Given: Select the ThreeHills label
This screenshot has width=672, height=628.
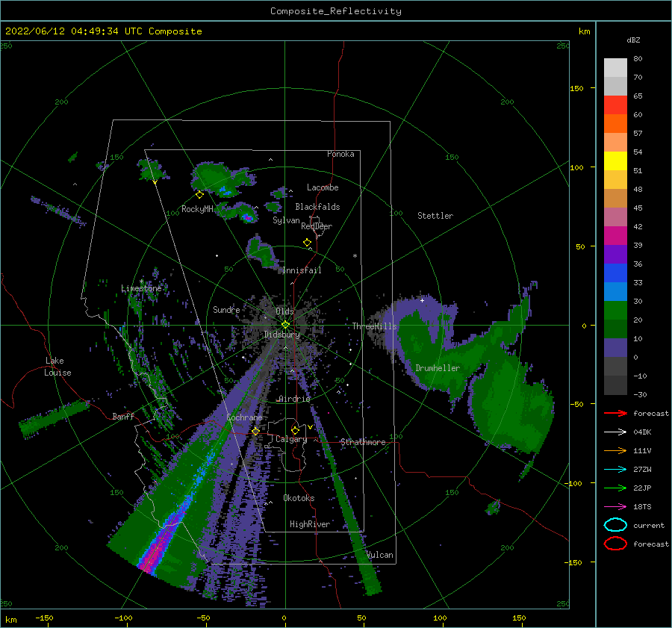Looking at the screenshot, I should point(374,326).
